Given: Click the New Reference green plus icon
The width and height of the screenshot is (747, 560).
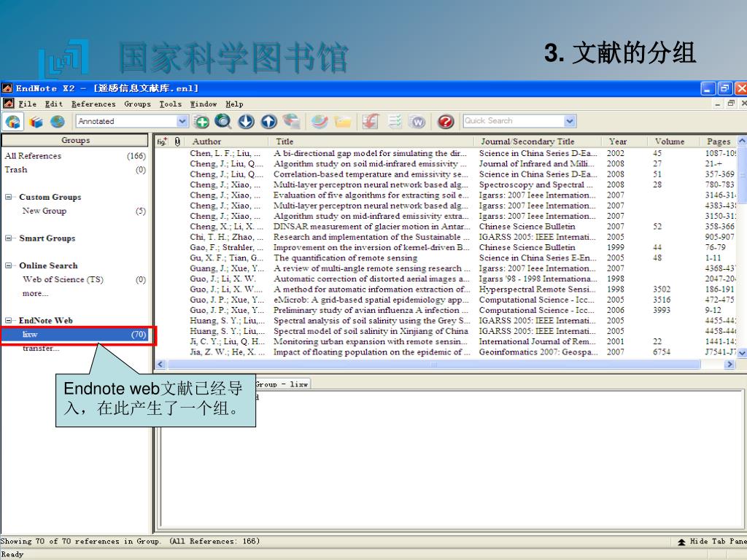Looking at the screenshot, I should click(201, 121).
